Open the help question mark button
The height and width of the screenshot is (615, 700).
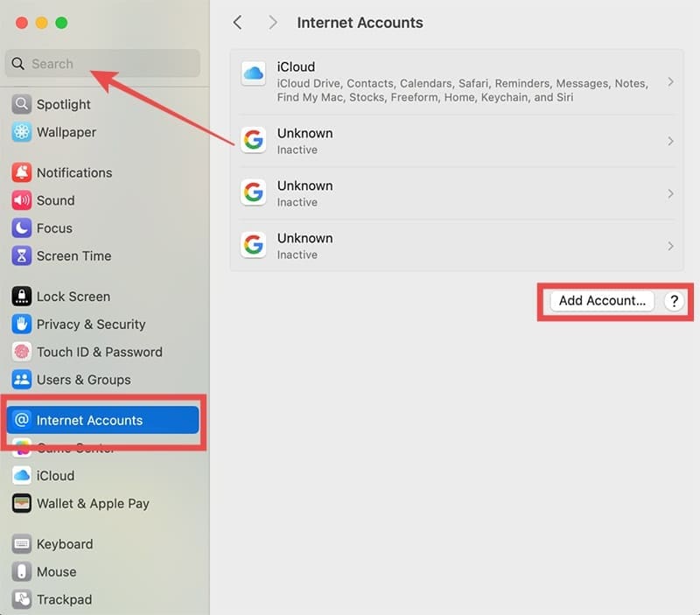(x=673, y=301)
